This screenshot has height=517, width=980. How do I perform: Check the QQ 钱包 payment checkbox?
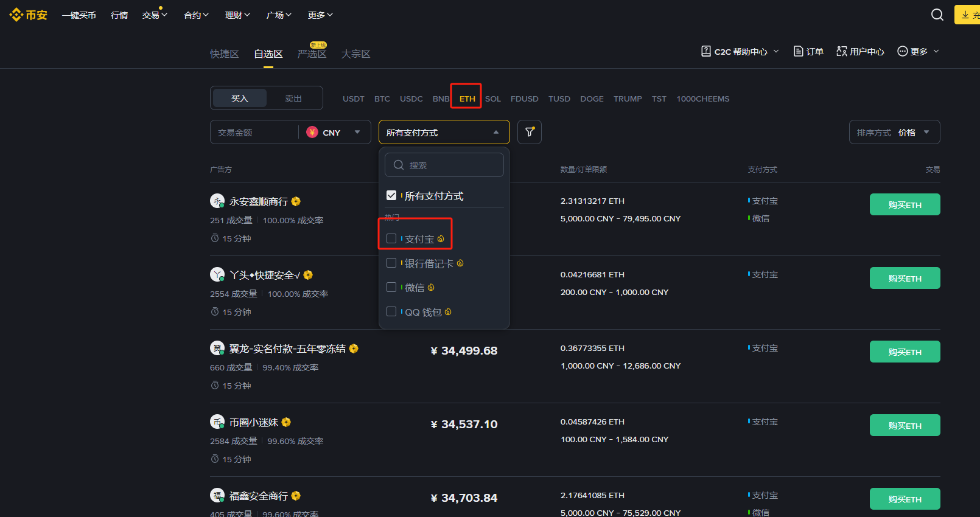tap(391, 311)
